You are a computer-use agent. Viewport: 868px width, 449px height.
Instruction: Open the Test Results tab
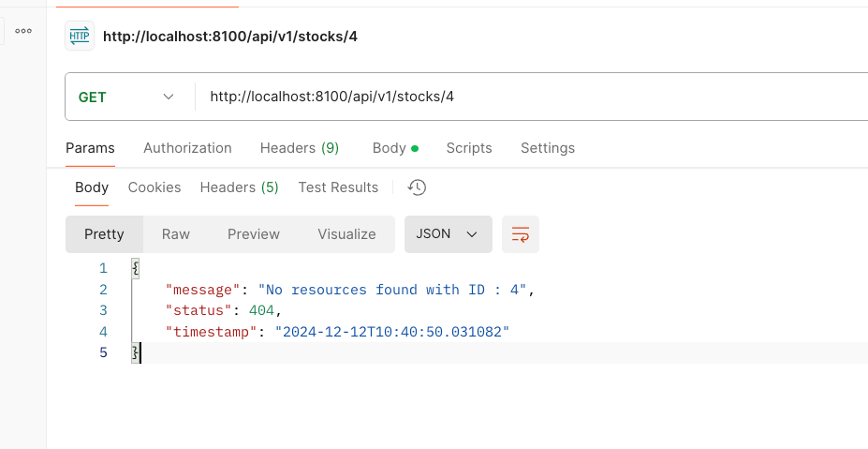click(338, 187)
